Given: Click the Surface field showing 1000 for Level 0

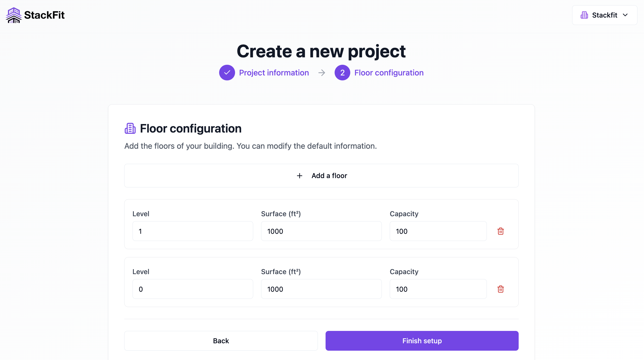Looking at the screenshot, I should click(321, 289).
